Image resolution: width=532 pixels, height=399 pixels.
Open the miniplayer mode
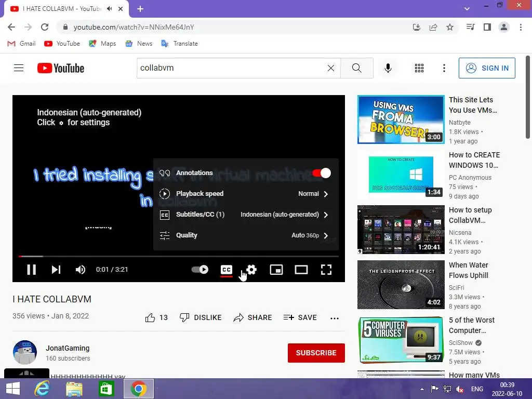(x=276, y=270)
